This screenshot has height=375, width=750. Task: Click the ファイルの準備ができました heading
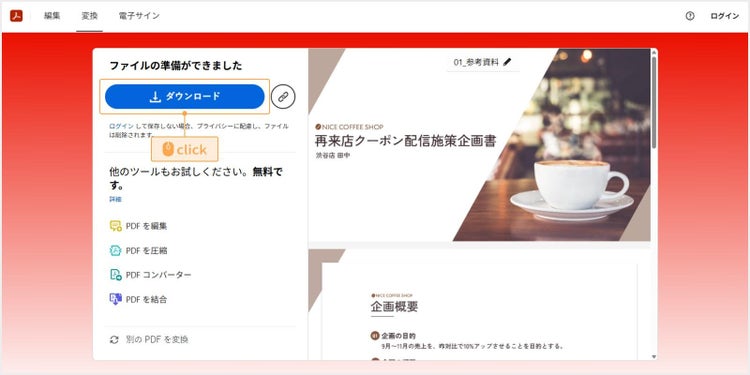tap(176, 66)
